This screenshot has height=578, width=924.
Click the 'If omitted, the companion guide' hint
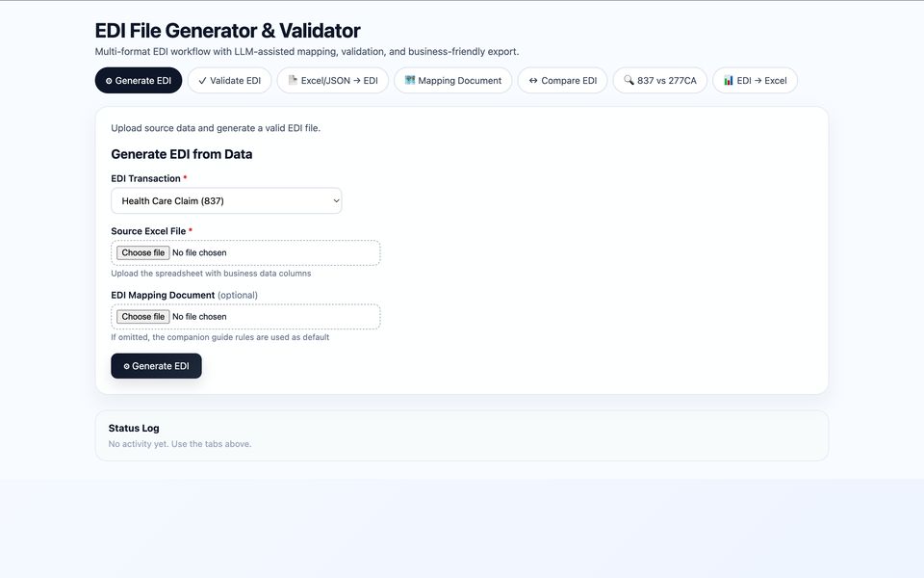pyautogui.click(x=219, y=337)
